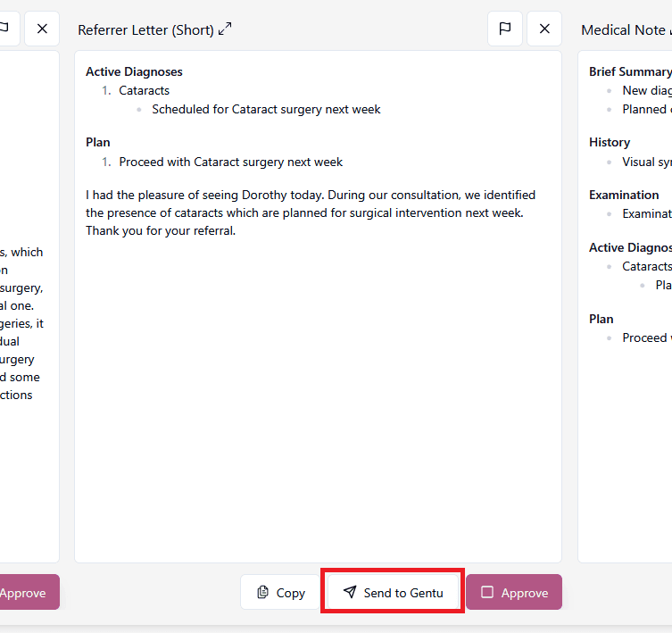Viewport: 672px width, 633px height.
Task: Flag the Referrer Letter (Short) document
Action: pyautogui.click(x=505, y=29)
